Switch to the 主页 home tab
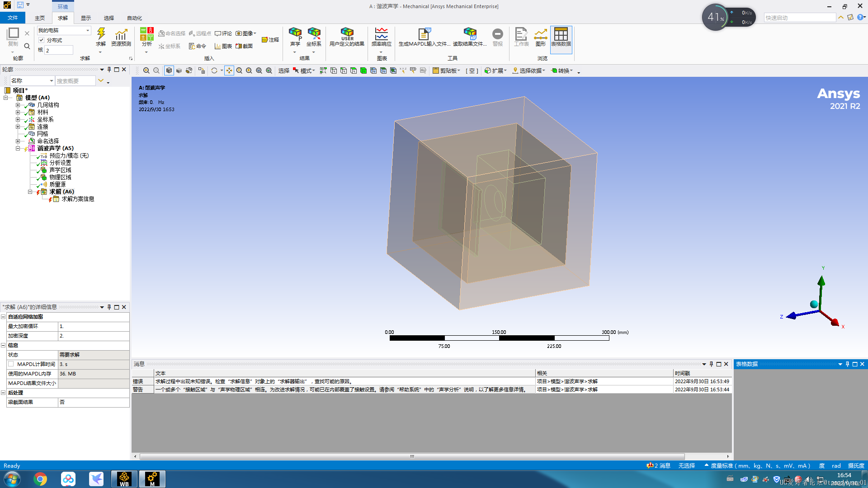This screenshot has height=488, width=868. tap(40, 18)
